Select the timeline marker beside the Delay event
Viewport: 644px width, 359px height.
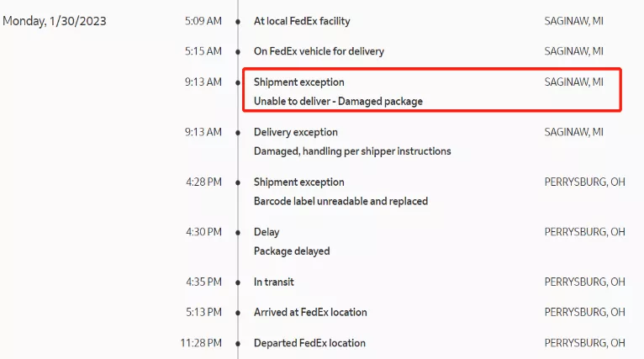click(238, 232)
